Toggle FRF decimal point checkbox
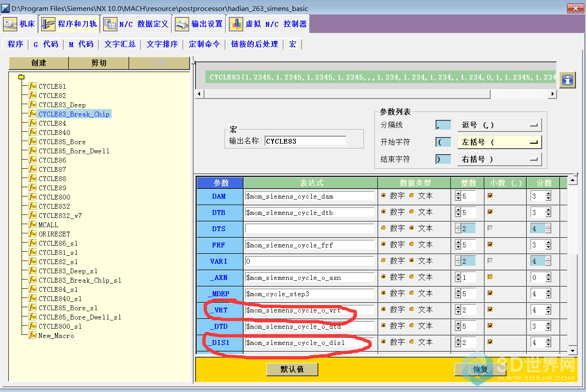 [x=490, y=244]
